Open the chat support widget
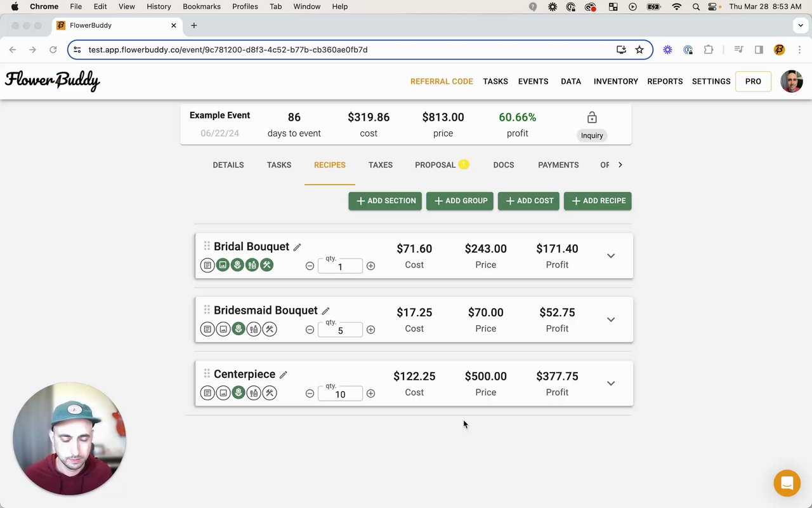Screen dimensions: 812x508 coord(787,483)
